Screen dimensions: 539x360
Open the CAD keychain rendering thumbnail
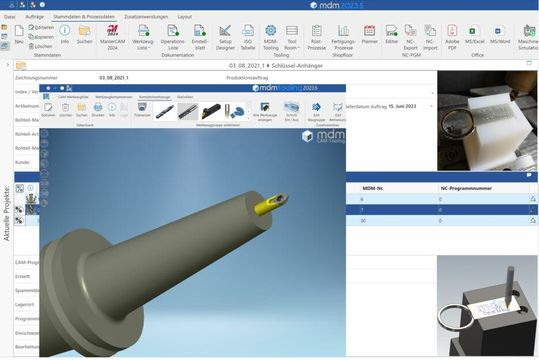(487, 305)
